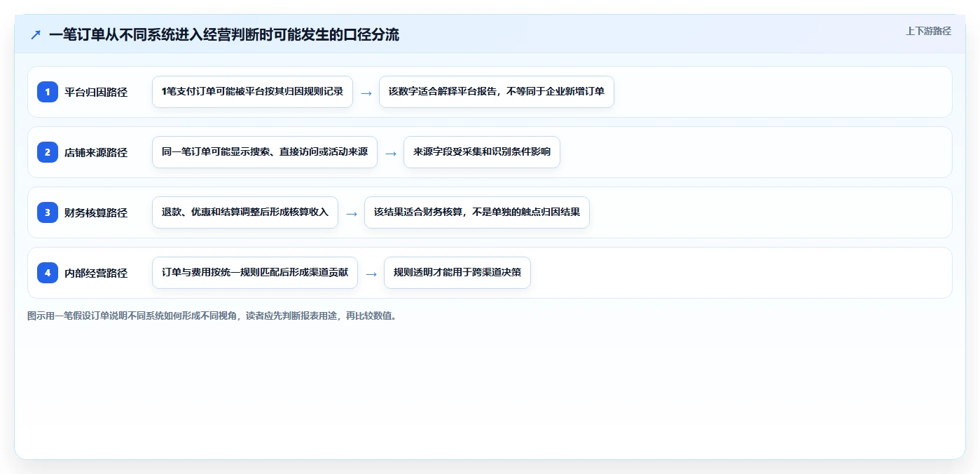Click the box 规则透明才能用于跨渠道决策
Image resolution: width=980 pixels, height=474 pixels.
[x=457, y=273]
